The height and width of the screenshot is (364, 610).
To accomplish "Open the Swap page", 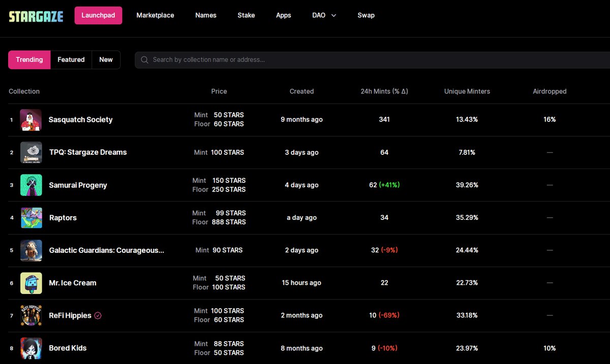I will 366,15.
